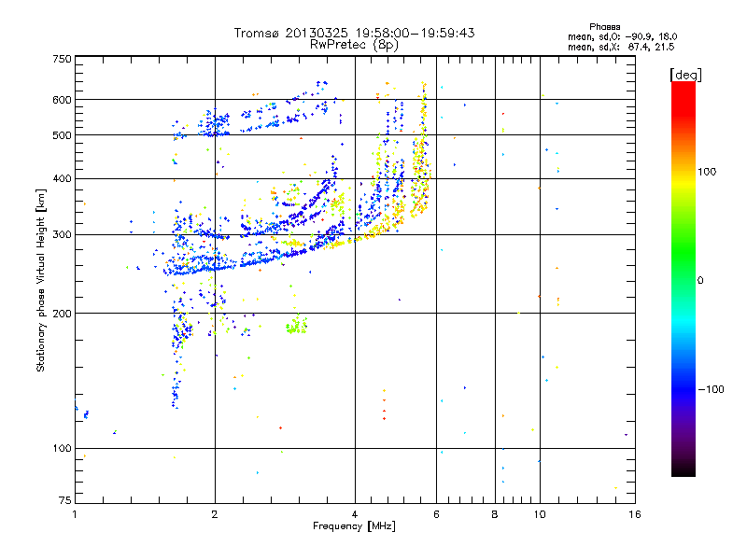Click the x-axis tick label '16'
The height and width of the screenshot is (560, 747).
(x=635, y=514)
